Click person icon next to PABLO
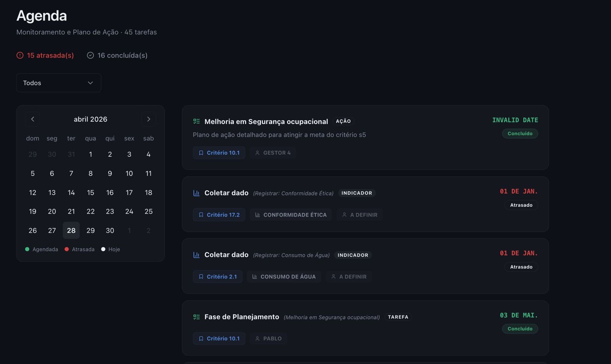 (257, 338)
